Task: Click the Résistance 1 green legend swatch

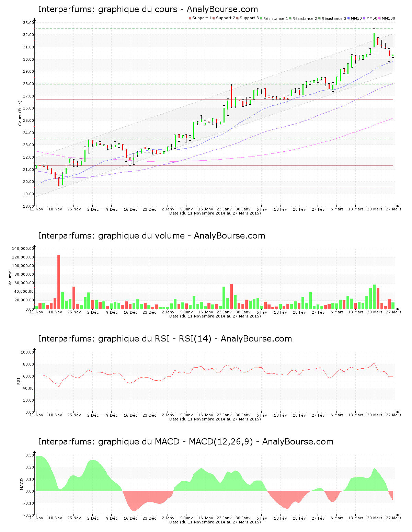Action: click(261, 18)
